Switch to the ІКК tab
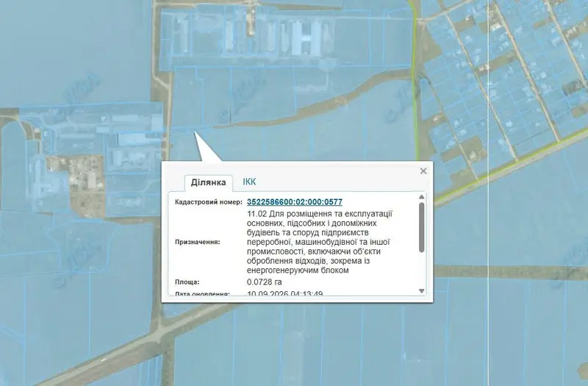588x386 pixels. pos(249,182)
